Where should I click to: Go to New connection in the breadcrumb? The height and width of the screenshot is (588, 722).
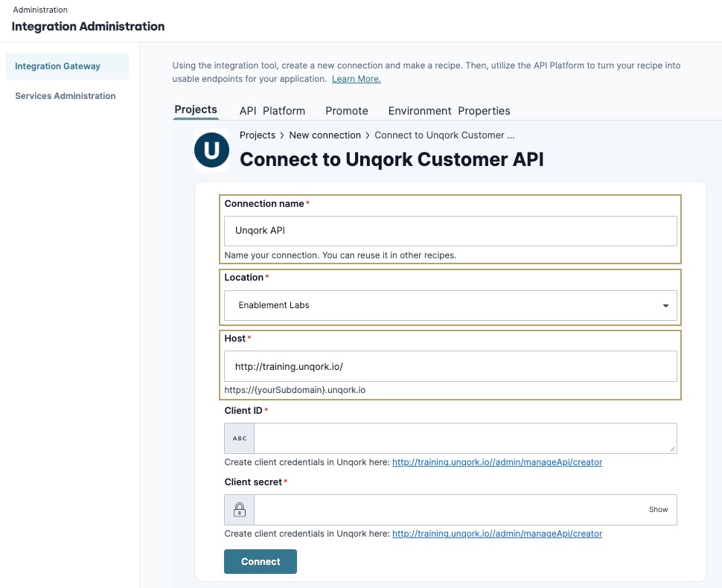pyautogui.click(x=325, y=135)
